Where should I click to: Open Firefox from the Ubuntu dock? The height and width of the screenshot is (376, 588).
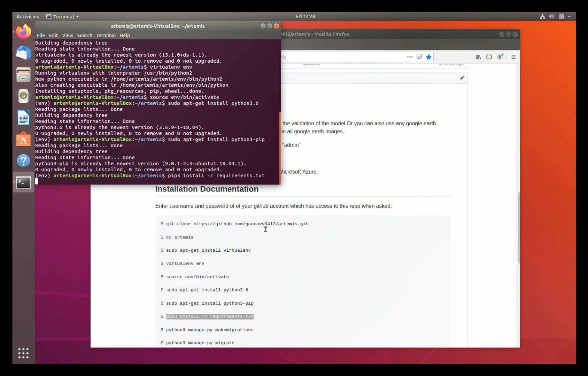(x=23, y=32)
